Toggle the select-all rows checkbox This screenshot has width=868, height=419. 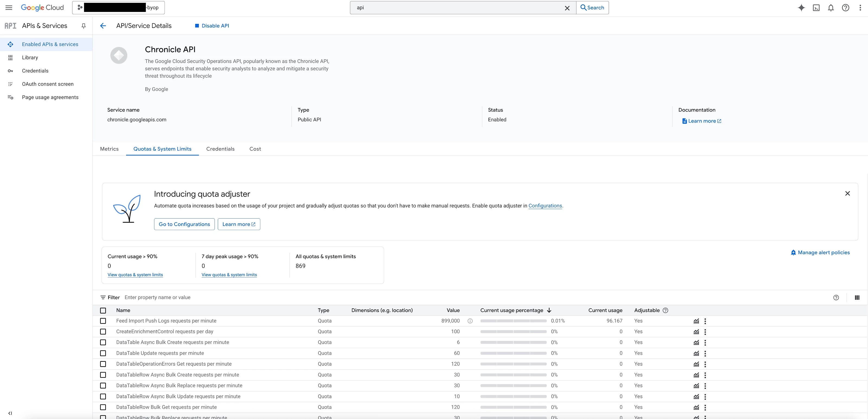pos(103,311)
